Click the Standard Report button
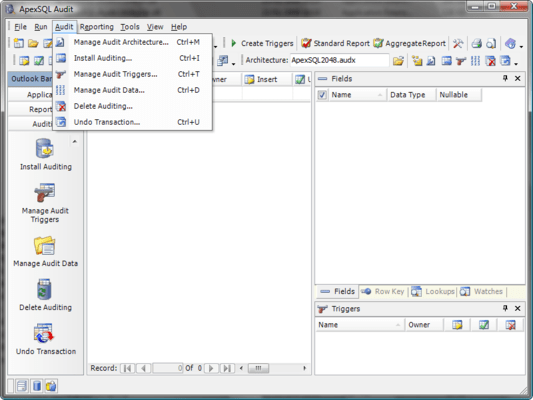 point(335,44)
